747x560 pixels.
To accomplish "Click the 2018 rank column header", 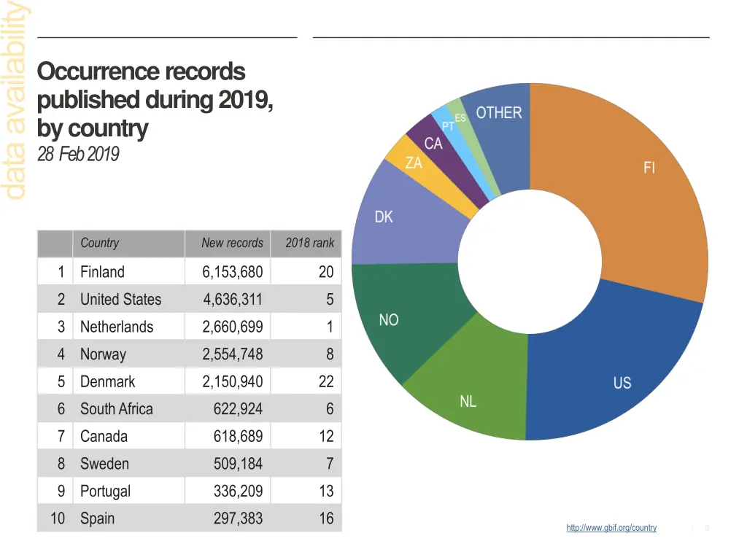I will coord(309,244).
